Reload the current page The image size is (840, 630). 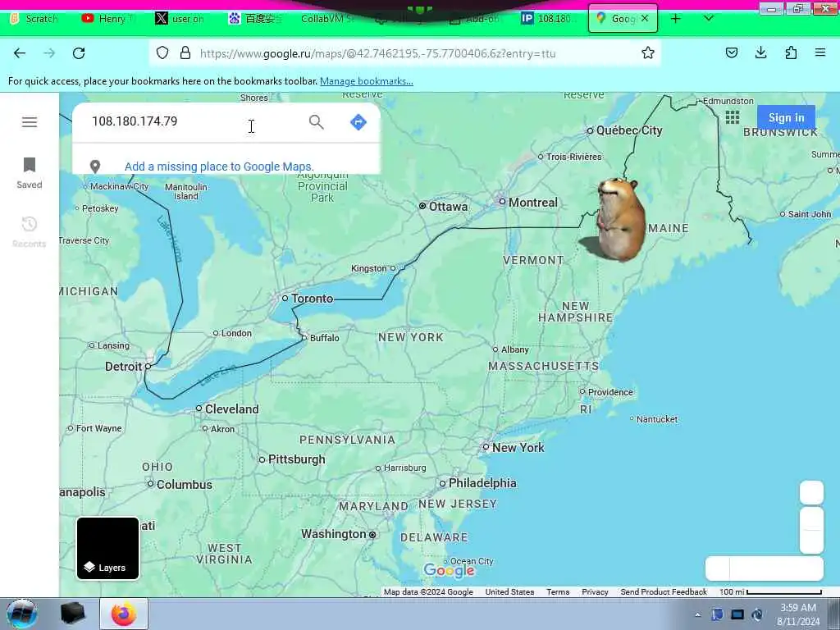(x=79, y=53)
